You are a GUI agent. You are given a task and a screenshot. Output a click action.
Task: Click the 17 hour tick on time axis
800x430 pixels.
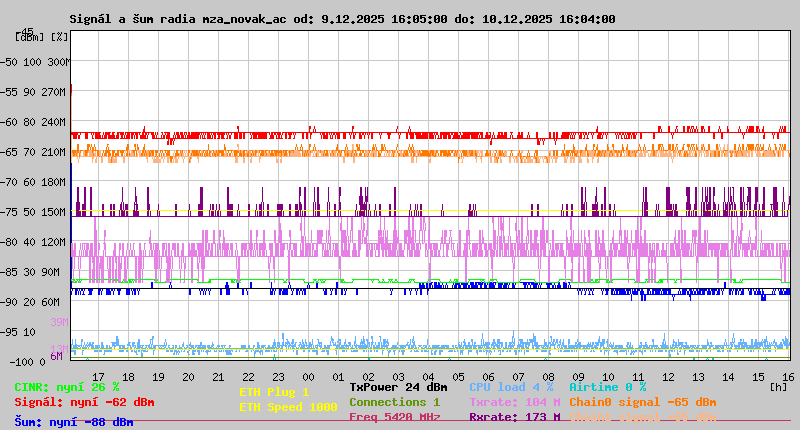pos(98,377)
